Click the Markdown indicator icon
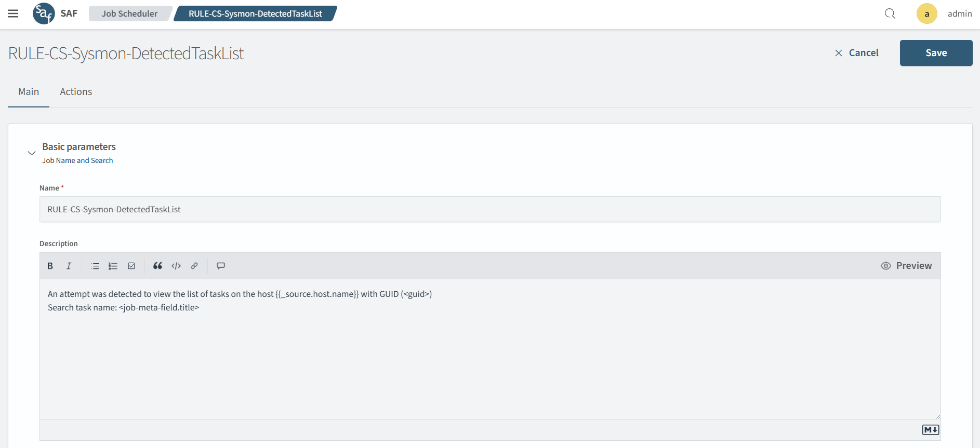 tap(931, 430)
